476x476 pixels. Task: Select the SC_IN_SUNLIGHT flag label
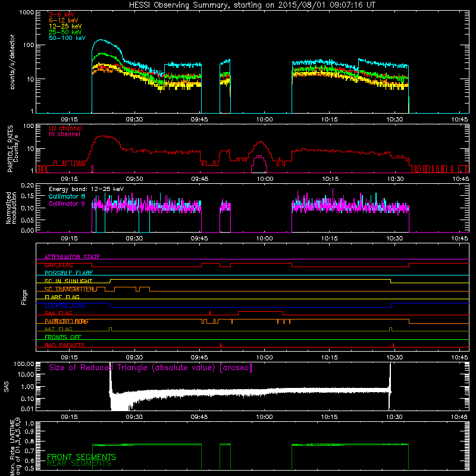[x=68, y=281]
